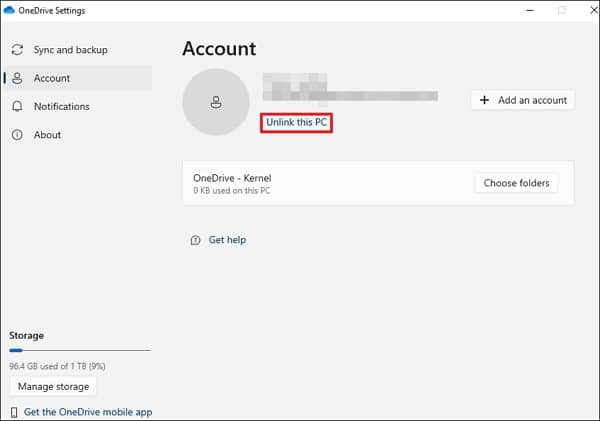The image size is (600, 421).
Task: Minimize the OneDrive Settings window
Action: pyautogui.click(x=530, y=10)
